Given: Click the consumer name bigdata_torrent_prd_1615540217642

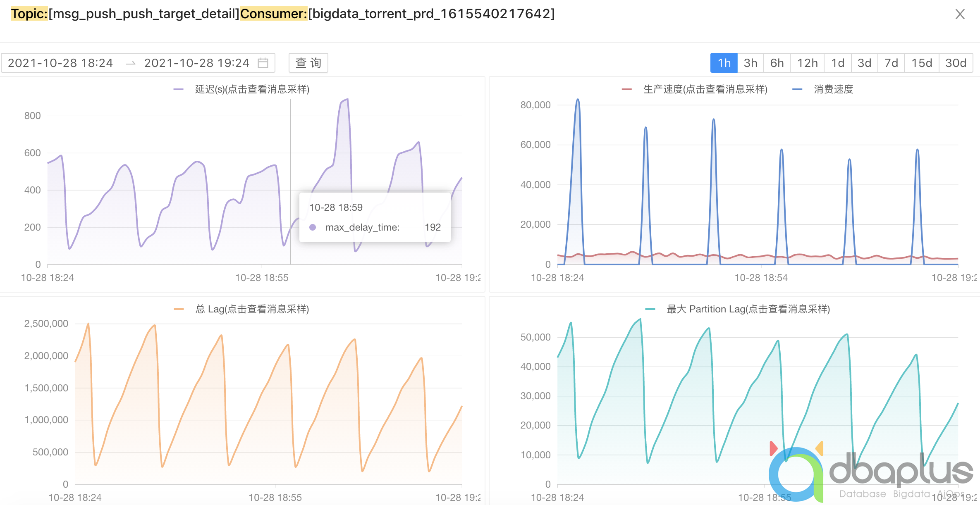Looking at the screenshot, I should click(431, 14).
